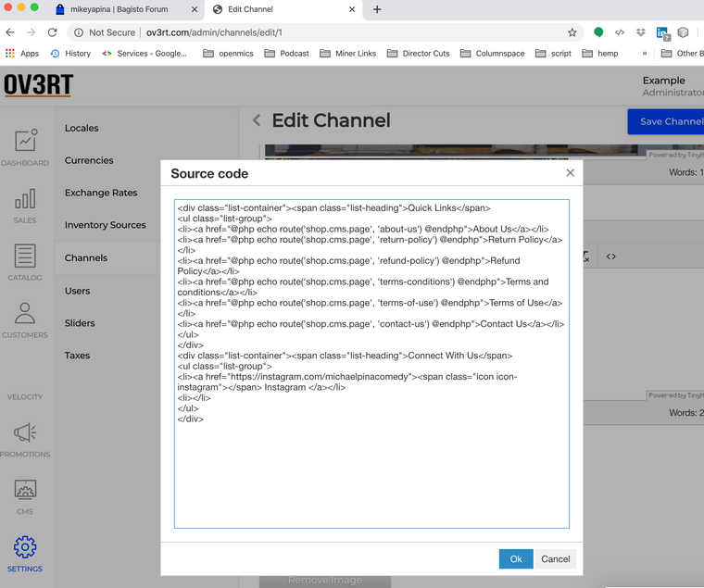Open the CMS section

(x=25, y=497)
